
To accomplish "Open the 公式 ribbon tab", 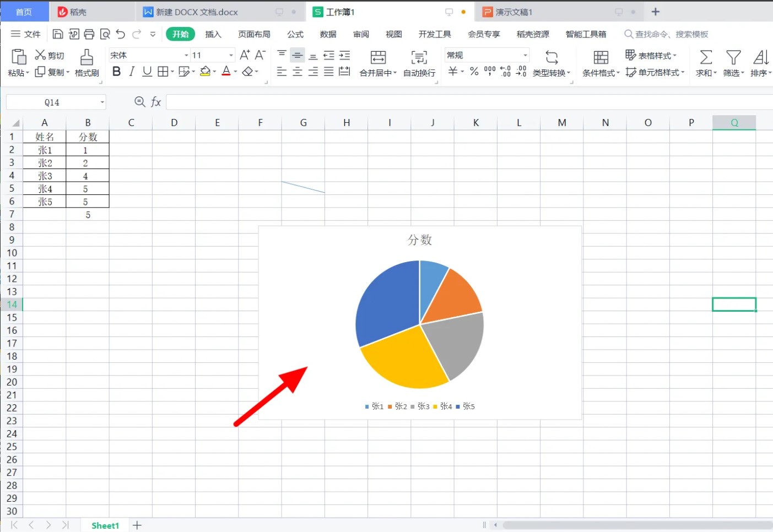I will point(295,34).
